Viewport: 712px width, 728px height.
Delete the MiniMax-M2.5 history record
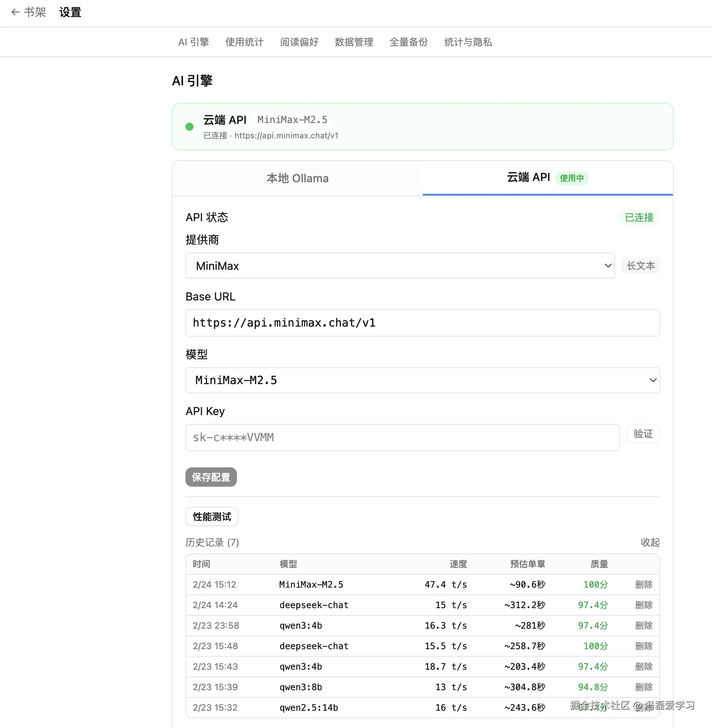click(643, 584)
